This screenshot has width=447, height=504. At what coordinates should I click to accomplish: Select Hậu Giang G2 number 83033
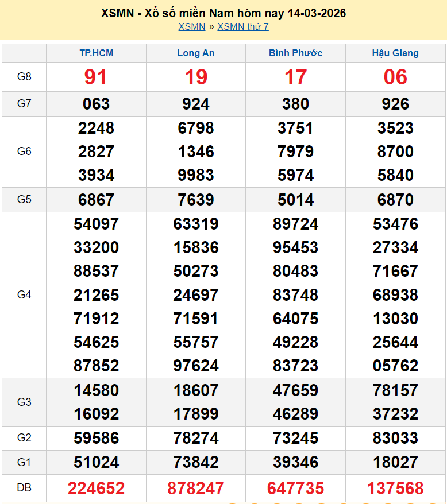click(395, 438)
